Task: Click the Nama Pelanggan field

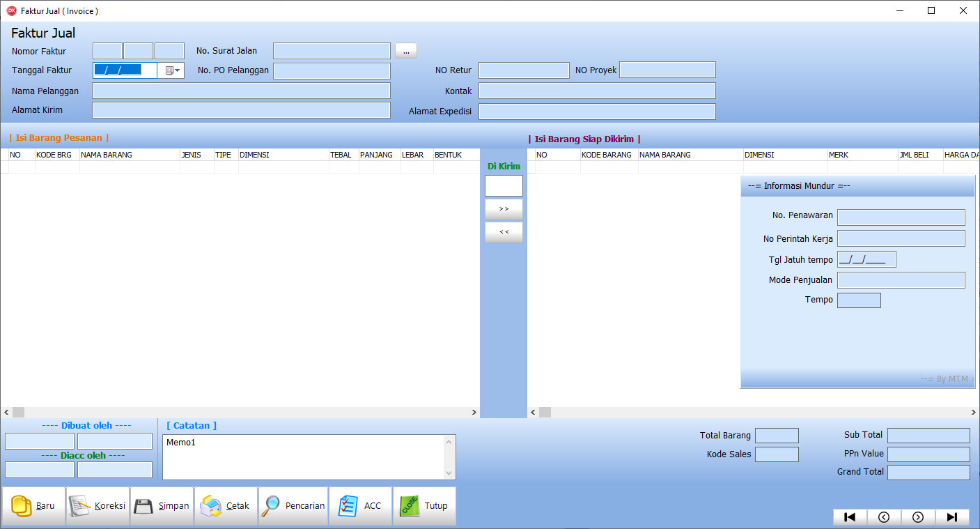Action: (x=241, y=91)
